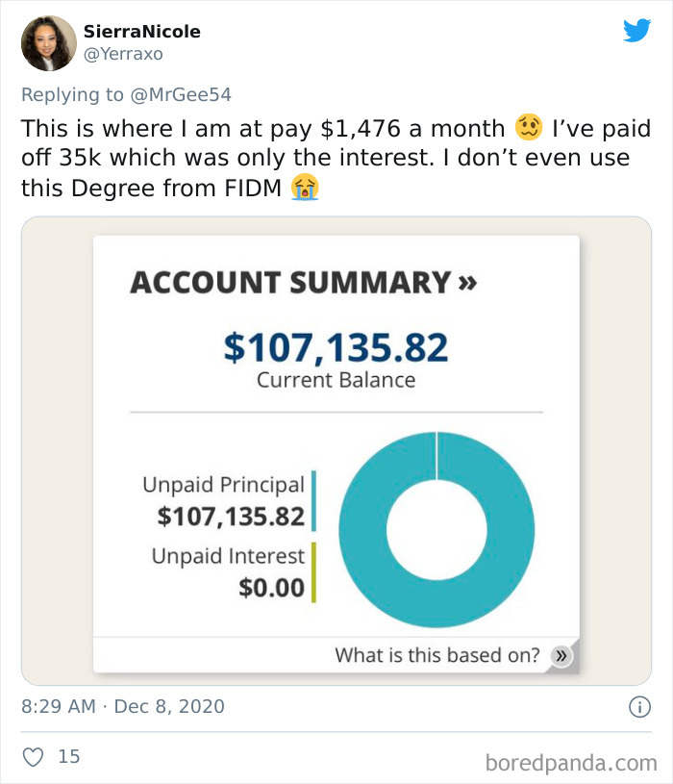Click the Twitter bird icon
Screen dimensions: 673x784
tap(637, 30)
